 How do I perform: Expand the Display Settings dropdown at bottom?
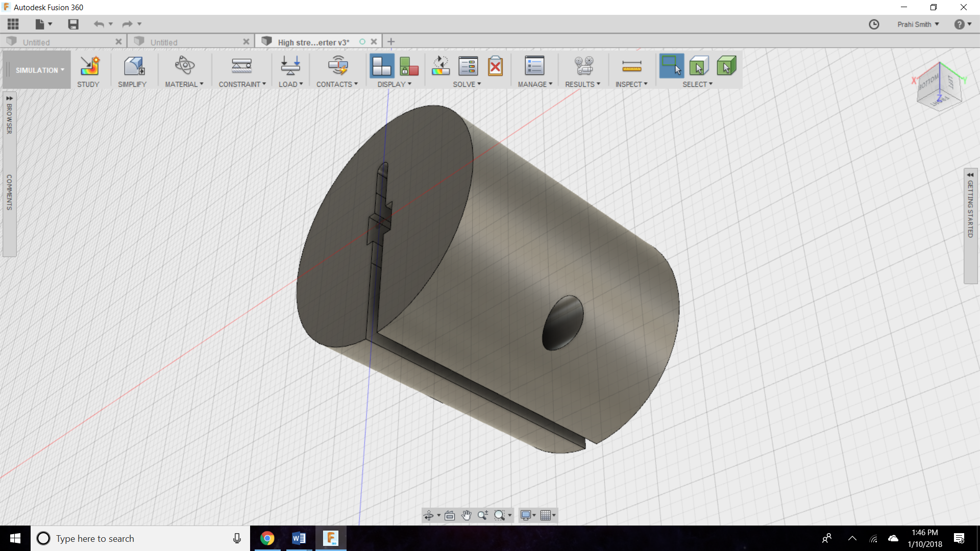coord(528,515)
